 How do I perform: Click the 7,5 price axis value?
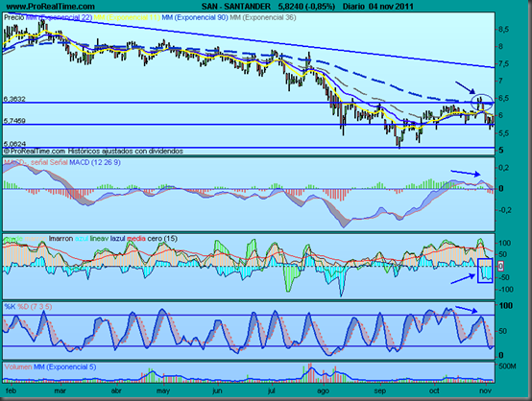(503, 64)
